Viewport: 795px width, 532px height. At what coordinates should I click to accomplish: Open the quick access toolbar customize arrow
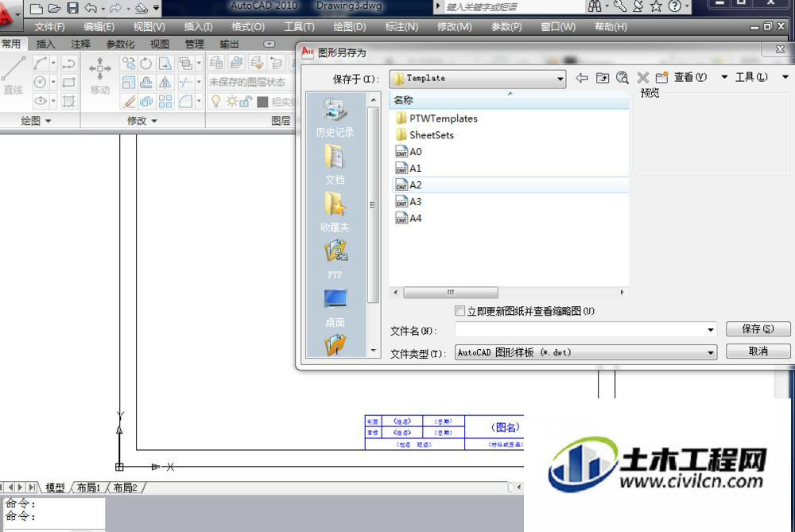[156, 8]
